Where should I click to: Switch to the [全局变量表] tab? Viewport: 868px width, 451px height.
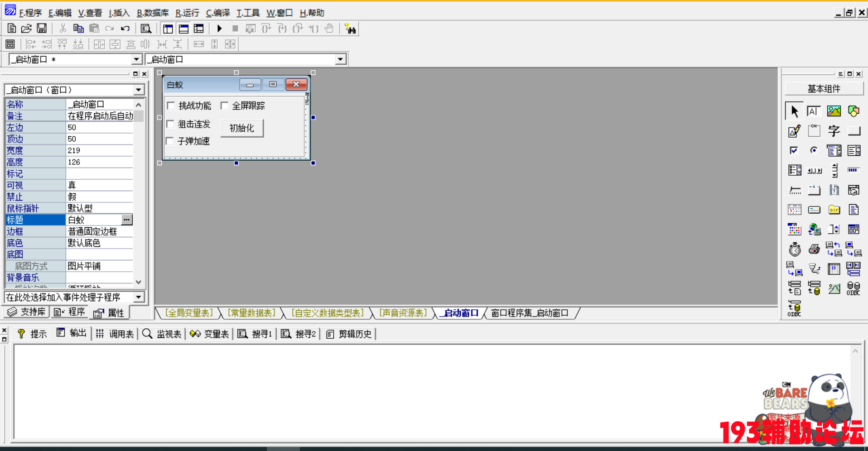(189, 313)
